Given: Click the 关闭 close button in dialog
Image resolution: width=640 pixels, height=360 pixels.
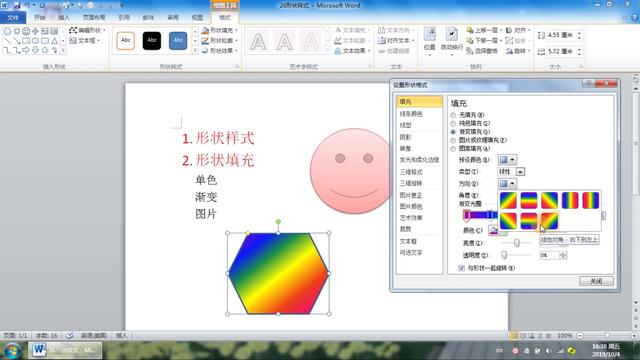Looking at the screenshot, I should point(596,281).
